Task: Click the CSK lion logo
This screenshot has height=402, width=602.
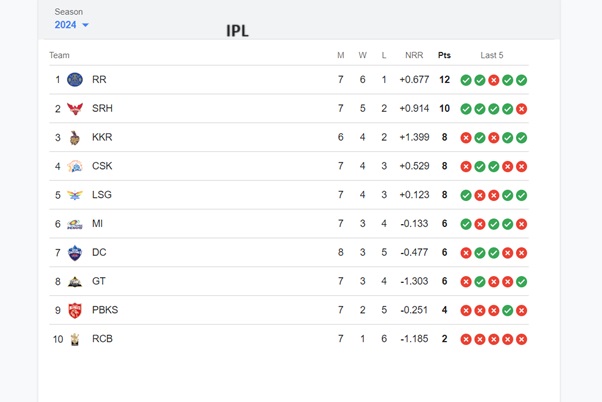Action: coord(75,166)
